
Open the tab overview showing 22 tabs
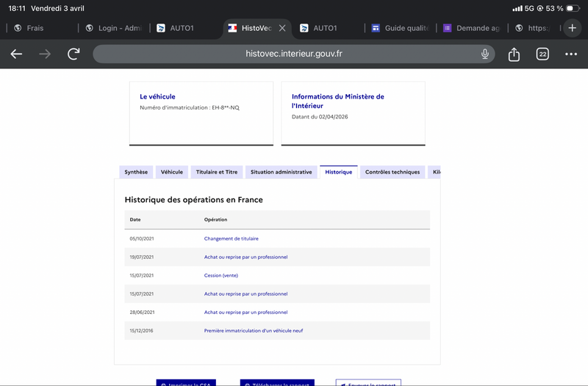coord(542,54)
